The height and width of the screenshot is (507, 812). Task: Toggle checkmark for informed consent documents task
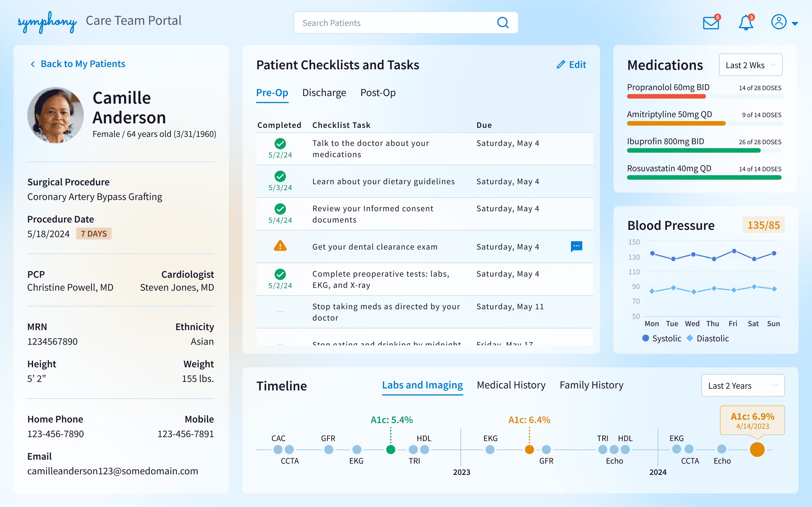pos(280,208)
